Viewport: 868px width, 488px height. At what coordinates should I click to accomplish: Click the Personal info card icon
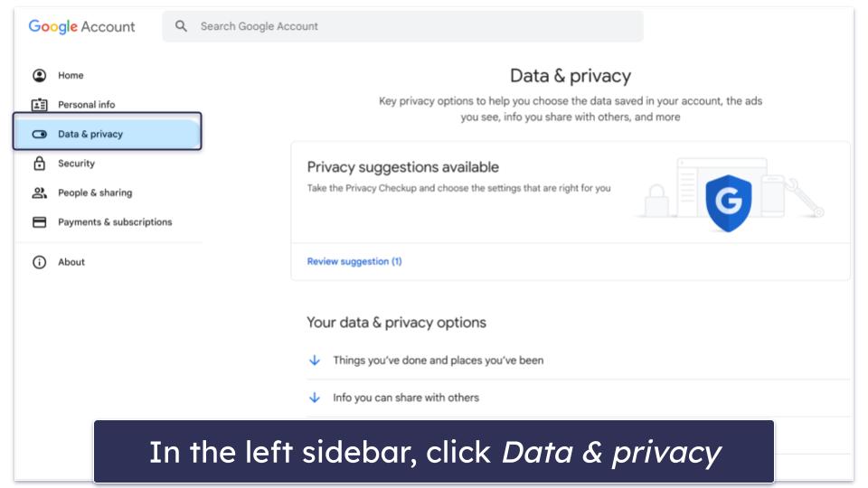click(x=39, y=105)
